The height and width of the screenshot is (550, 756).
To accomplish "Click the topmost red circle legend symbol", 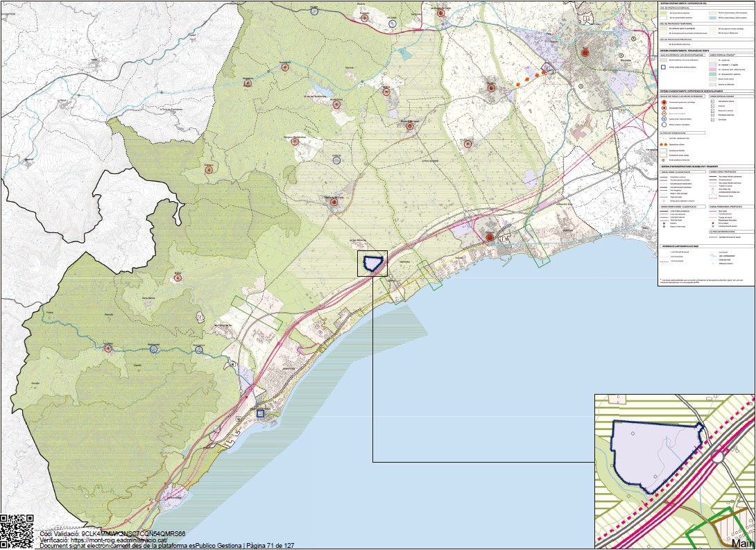I will click(x=664, y=102).
